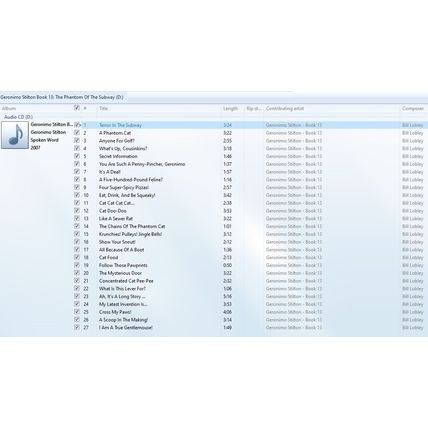This screenshot has height=428, width=428.
Task: Click track number 21 in the # column
Action: 86,281
